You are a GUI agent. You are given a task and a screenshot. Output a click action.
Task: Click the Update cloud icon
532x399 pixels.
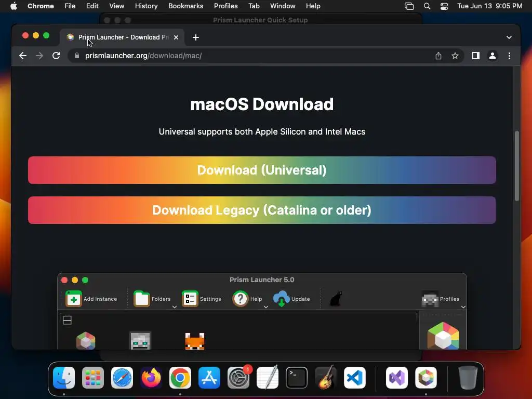281,299
